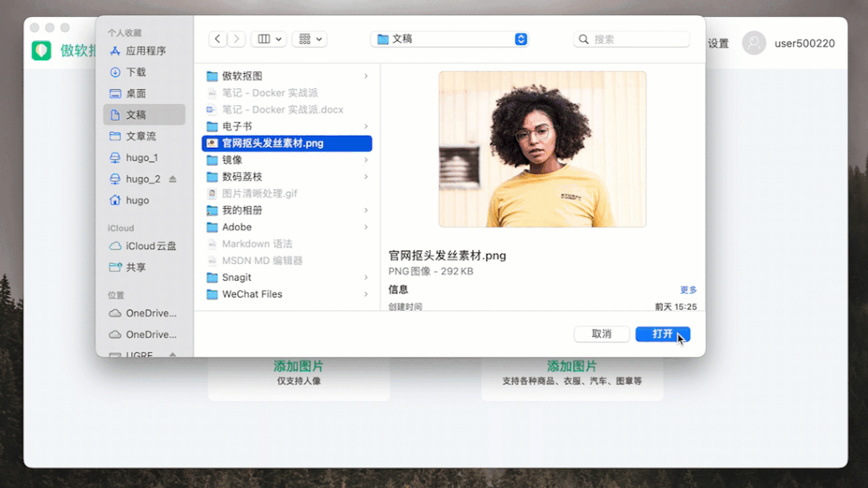Image resolution: width=868 pixels, height=488 pixels.
Task: Click the 打开 button
Action: tap(663, 334)
